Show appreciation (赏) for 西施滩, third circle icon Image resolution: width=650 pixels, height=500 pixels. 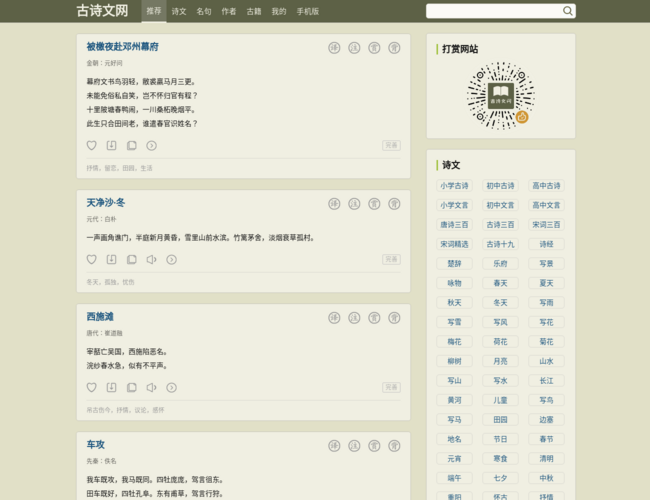pos(374,318)
